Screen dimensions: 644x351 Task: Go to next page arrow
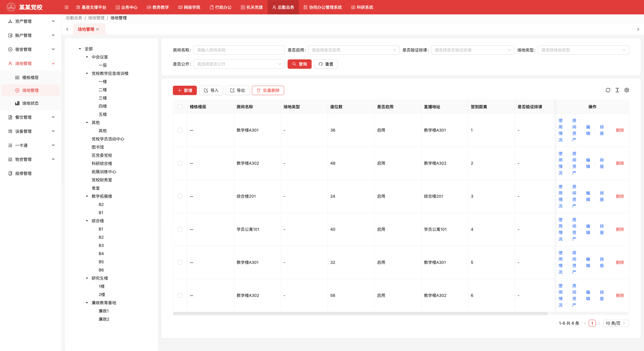click(599, 323)
